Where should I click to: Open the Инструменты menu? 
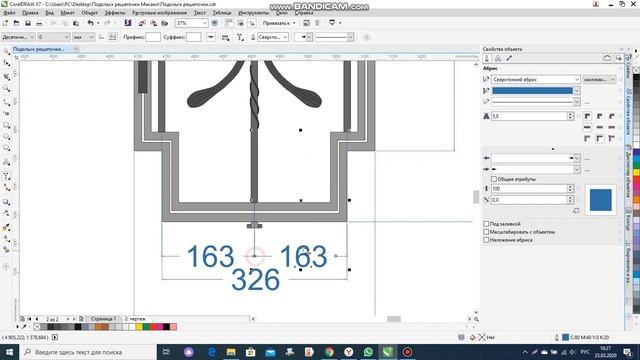[253, 13]
